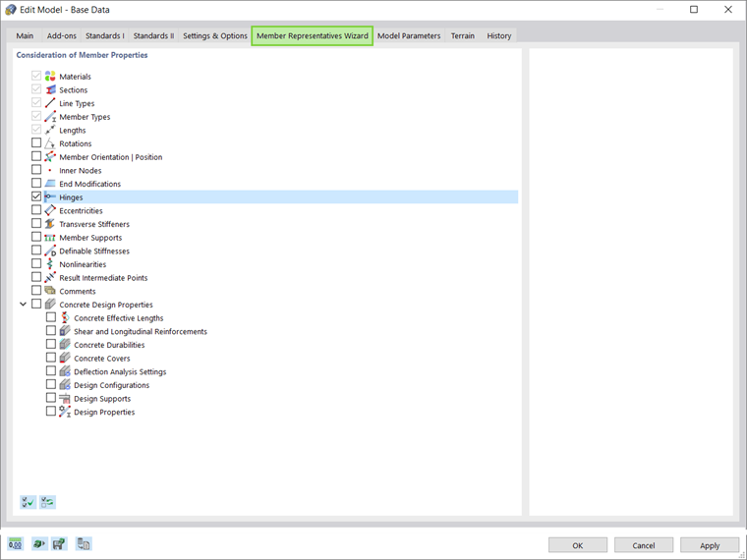Click the Member Types icon
This screenshot has width=747, height=560.
50,116
